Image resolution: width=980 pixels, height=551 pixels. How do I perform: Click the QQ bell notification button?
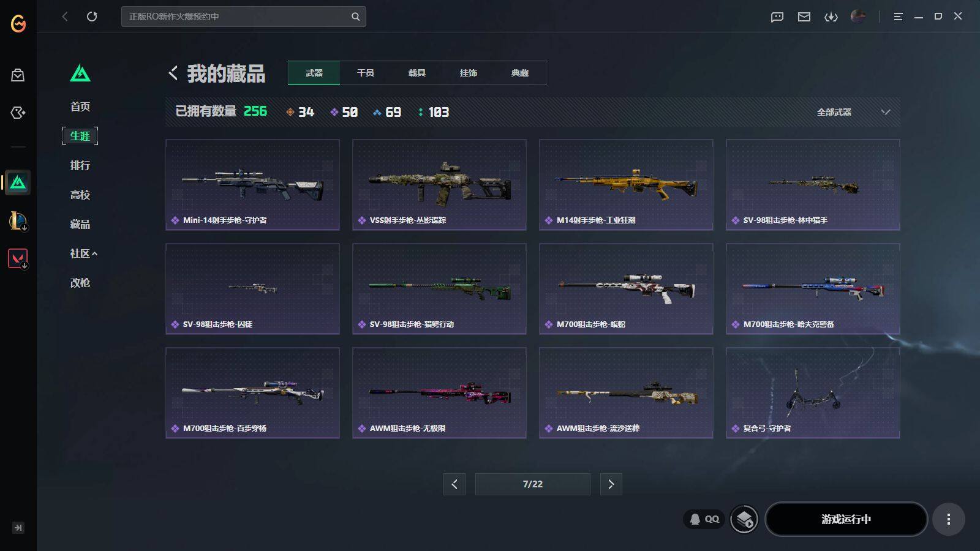point(704,519)
